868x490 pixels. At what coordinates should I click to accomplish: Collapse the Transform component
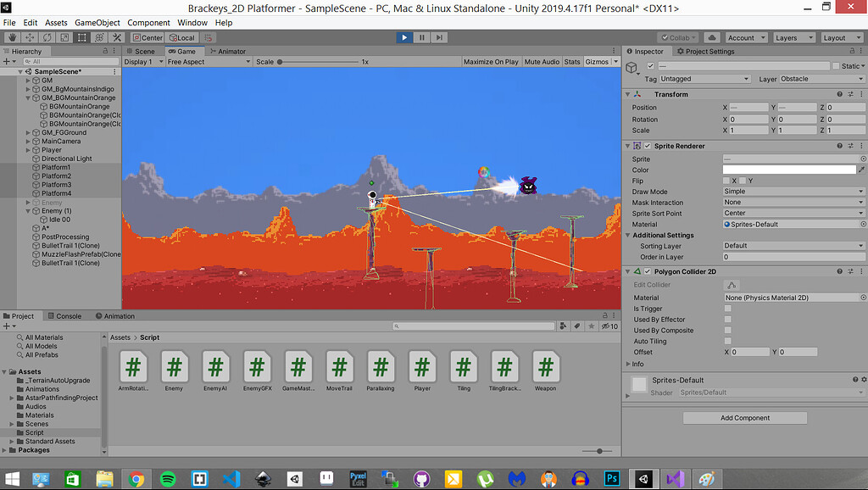627,95
